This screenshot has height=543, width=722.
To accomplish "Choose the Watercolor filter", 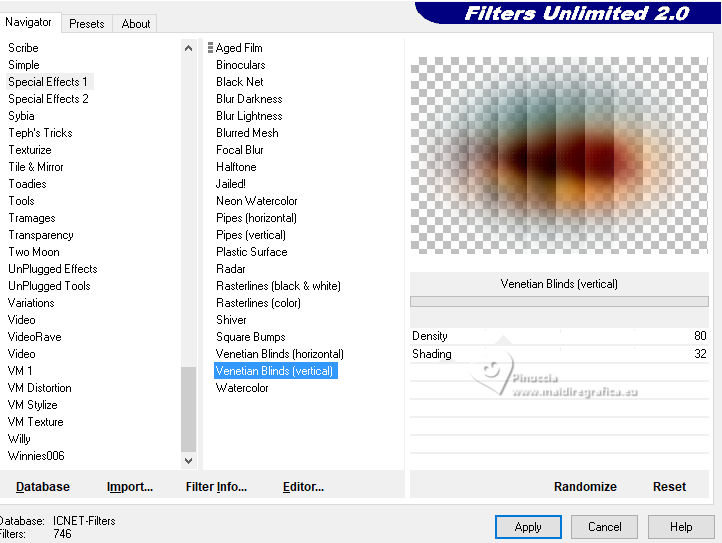I will [242, 388].
